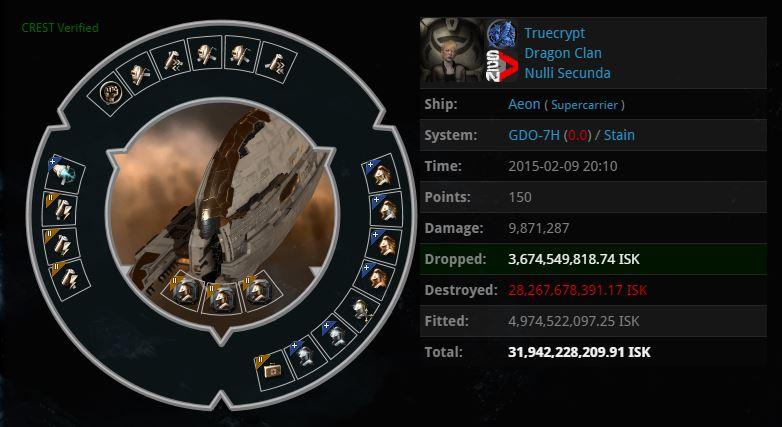Follow the Nulli Secunda alliance link
782x427 pixels.
click(x=567, y=73)
